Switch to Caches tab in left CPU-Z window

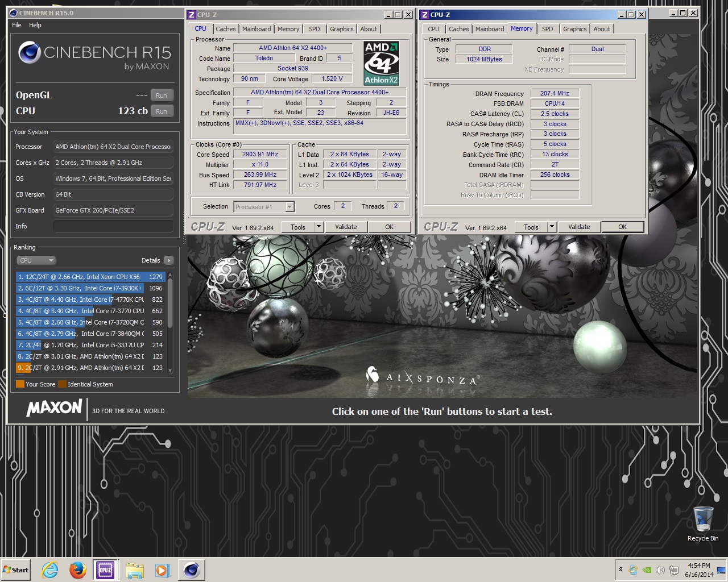tap(225, 29)
